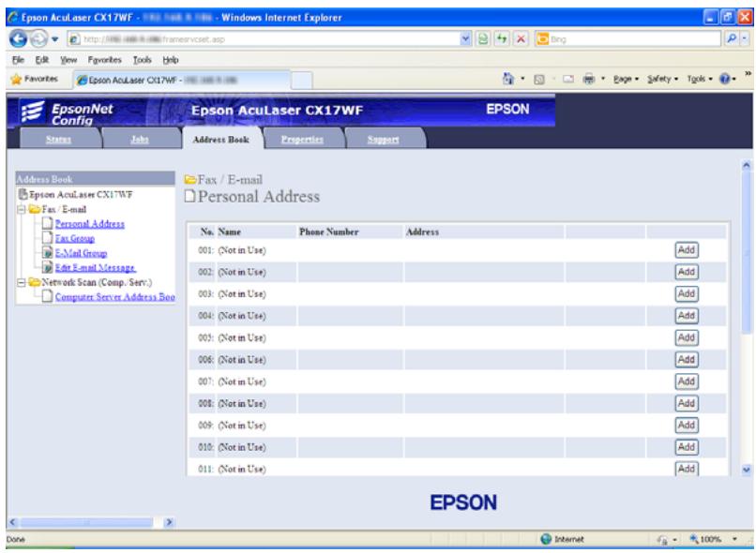Click the browser Forward arrow
756x553 pixels.
tap(38, 38)
